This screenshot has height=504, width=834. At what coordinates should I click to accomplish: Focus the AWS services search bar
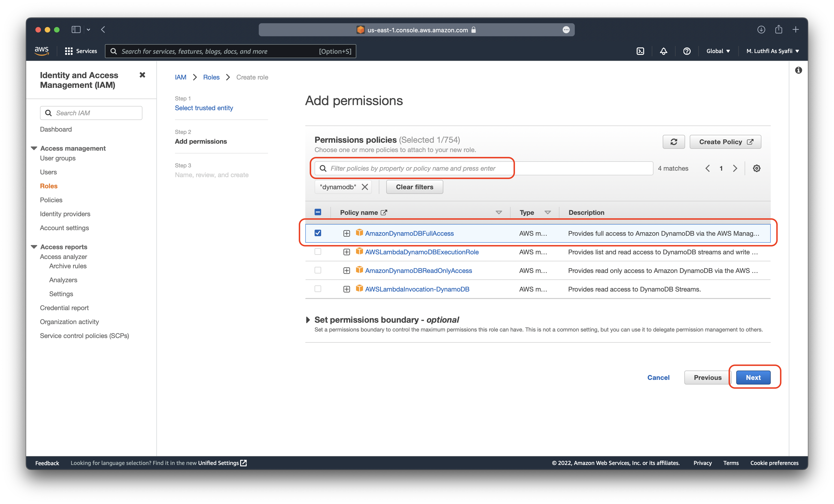pos(230,51)
